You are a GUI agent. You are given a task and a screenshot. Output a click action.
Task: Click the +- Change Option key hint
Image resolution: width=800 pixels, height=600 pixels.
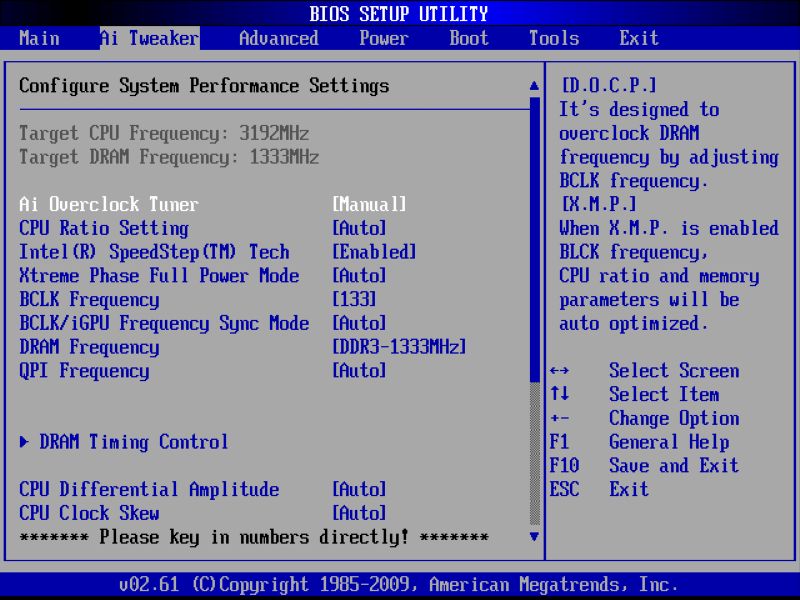tap(560, 418)
